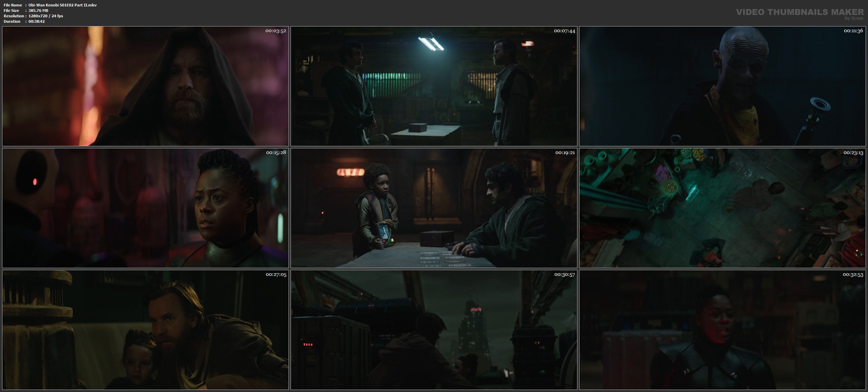Select the 00:19:21 table scene thumbnail

(434, 208)
